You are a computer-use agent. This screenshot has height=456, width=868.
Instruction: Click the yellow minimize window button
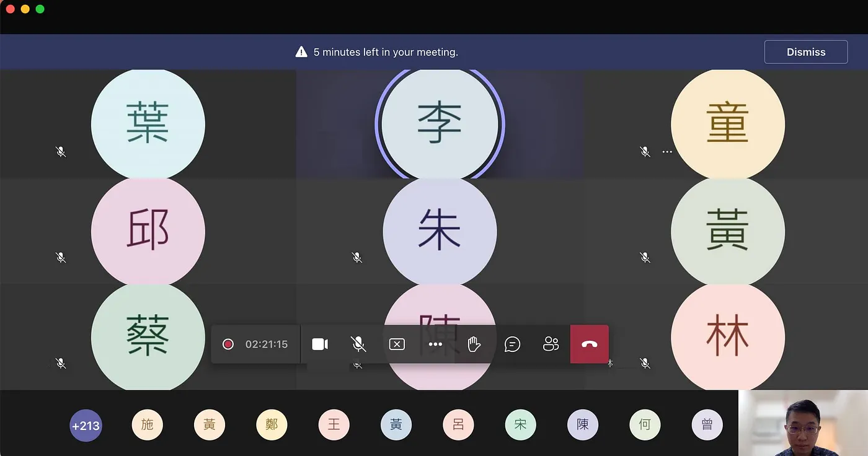coord(25,9)
